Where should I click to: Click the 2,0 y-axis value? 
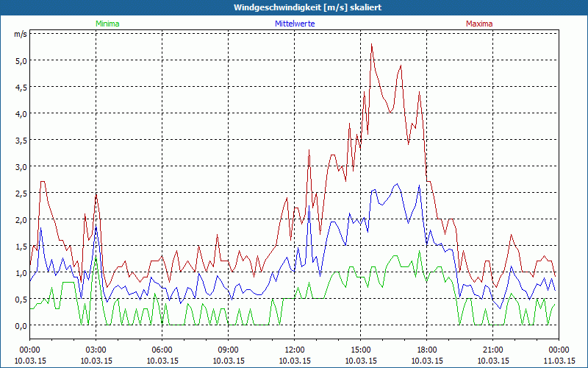(x=21, y=219)
